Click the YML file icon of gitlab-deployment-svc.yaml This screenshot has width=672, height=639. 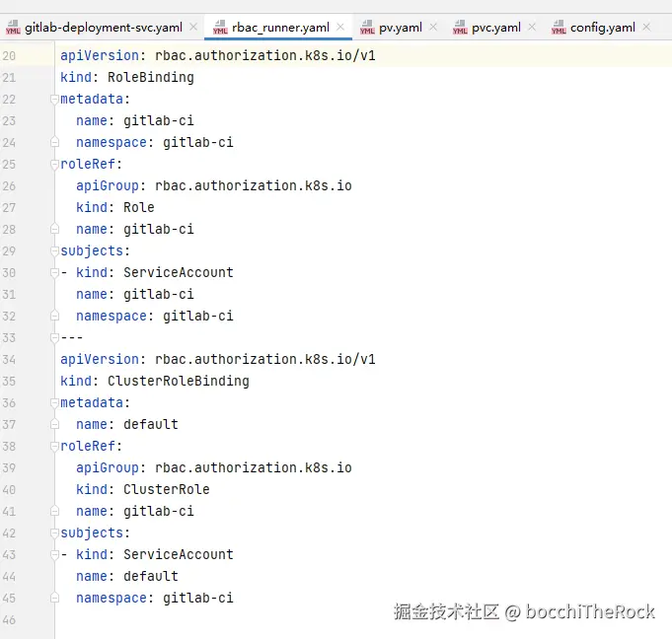[13, 28]
